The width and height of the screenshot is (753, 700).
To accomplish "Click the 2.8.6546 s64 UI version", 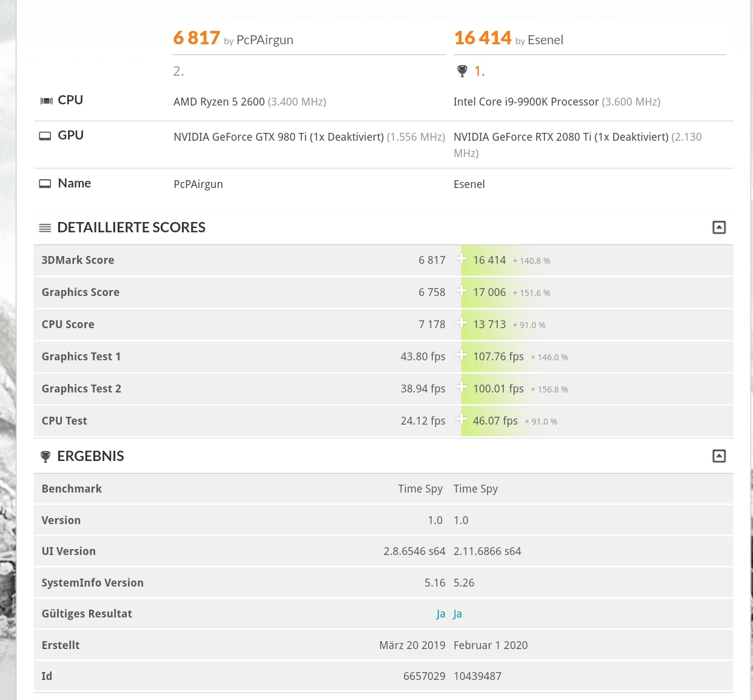I will 414,551.
